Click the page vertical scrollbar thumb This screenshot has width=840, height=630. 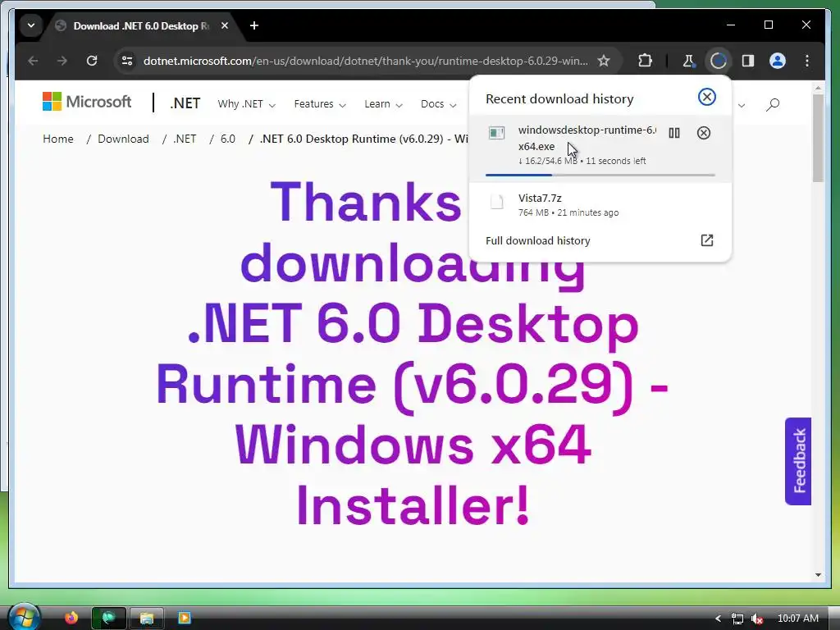(818, 138)
